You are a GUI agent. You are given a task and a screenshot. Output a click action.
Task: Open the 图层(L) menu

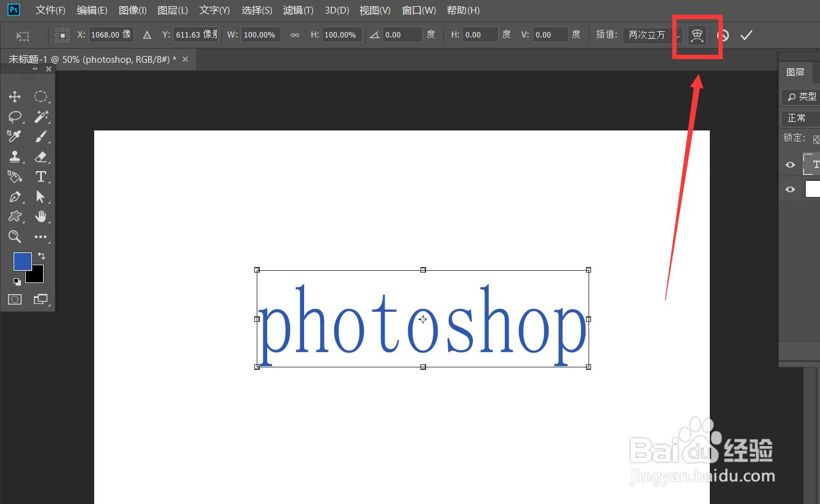pos(172,10)
